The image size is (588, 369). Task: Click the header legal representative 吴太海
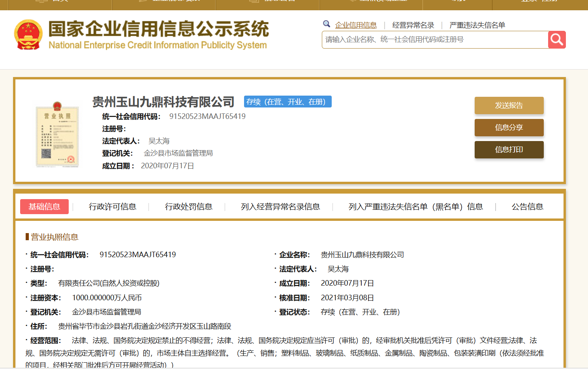tap(159, 141)
